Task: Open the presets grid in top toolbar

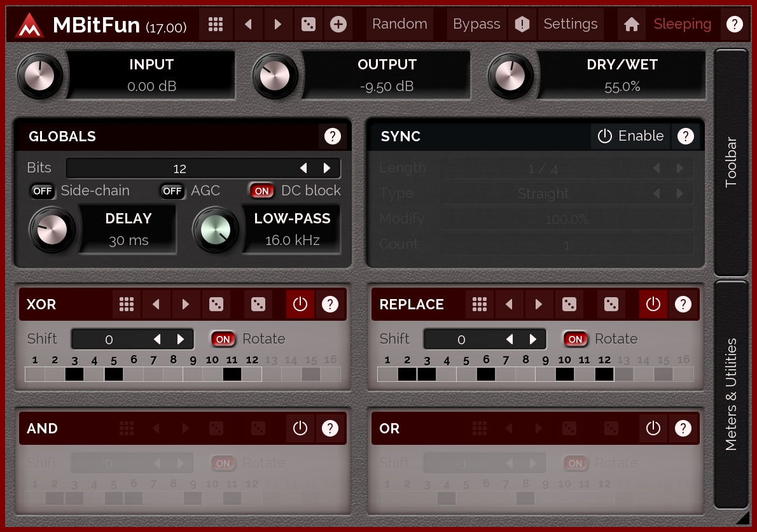Action: [x=216, y=24]
